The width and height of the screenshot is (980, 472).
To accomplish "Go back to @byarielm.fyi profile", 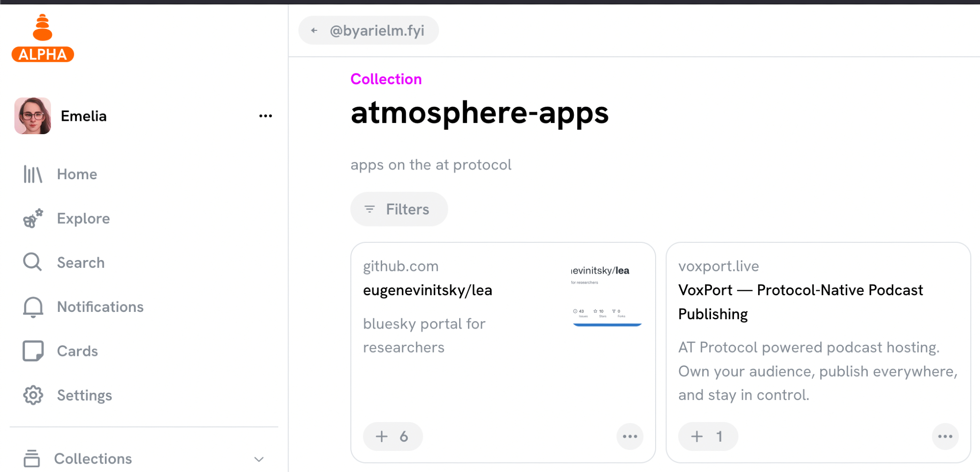I will click(376, 31).
